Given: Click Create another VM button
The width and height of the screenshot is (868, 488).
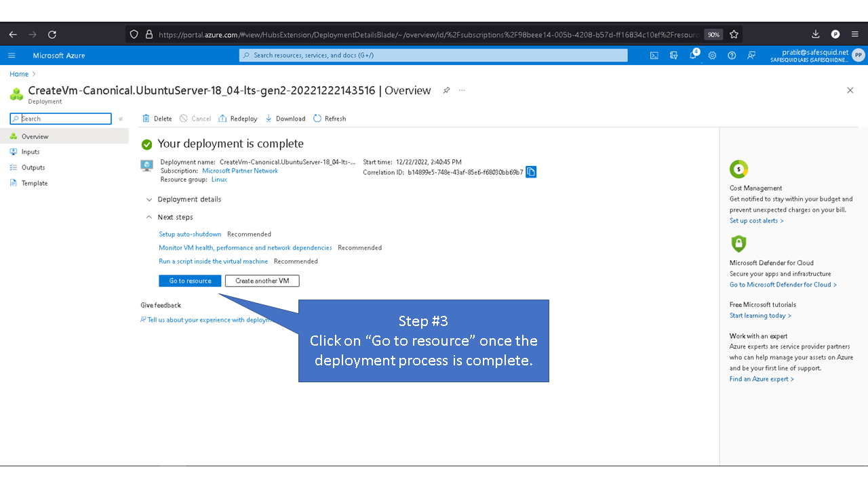Looking at the screenshot, I should [x=262, y=281].
